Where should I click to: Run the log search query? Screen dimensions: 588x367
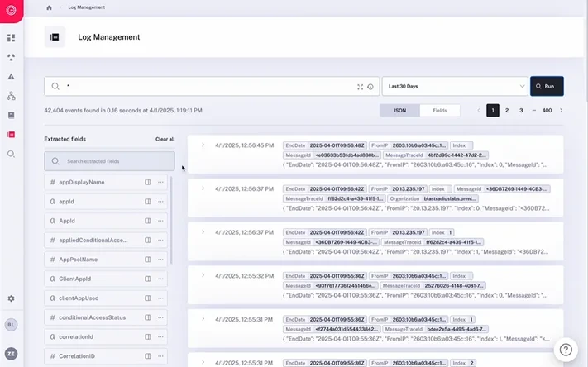tap(547, 86)
